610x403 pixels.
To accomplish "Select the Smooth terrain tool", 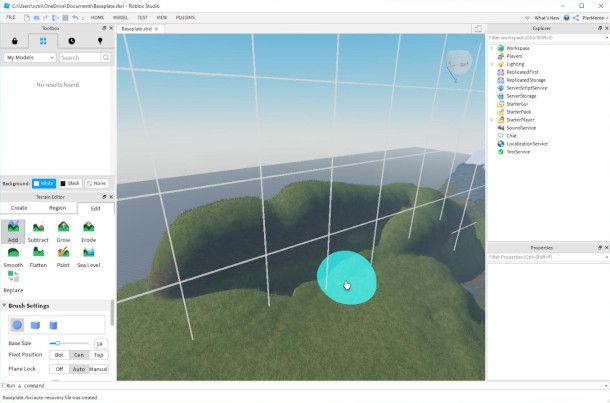I will click(x=13, y=257).
